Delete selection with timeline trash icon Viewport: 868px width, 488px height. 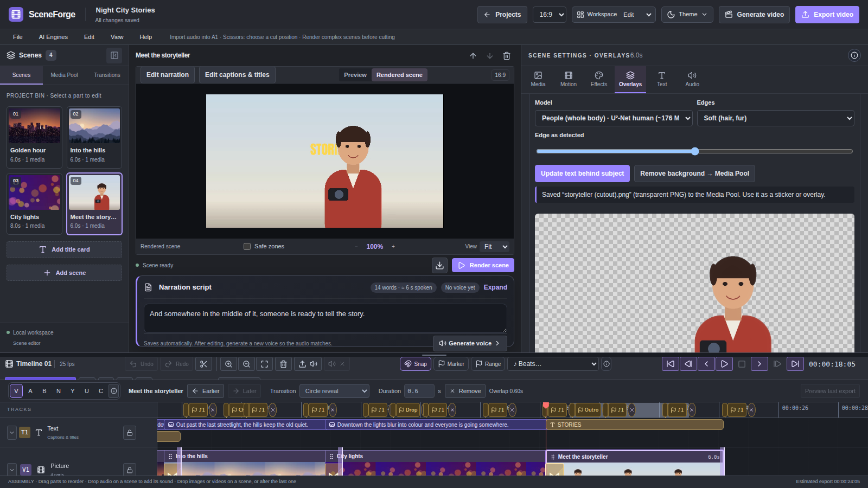tap(283, 364)
